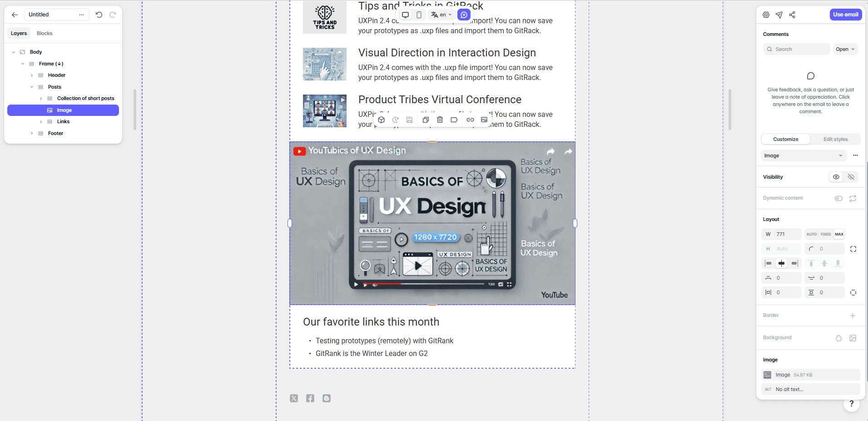Click the component cube icon in floating toolbar
The height and width of the screenshot is (421, 868).
[x=382, y=120]
